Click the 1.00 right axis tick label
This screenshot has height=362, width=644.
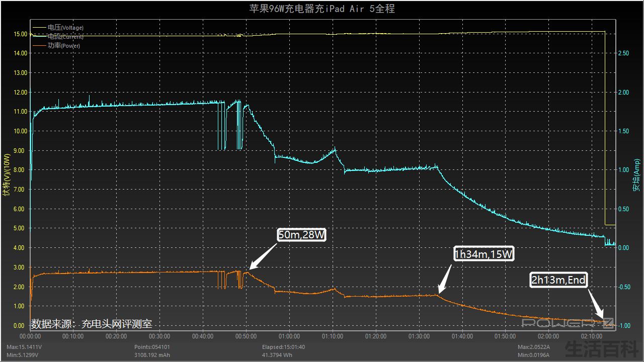pos(623,170)
